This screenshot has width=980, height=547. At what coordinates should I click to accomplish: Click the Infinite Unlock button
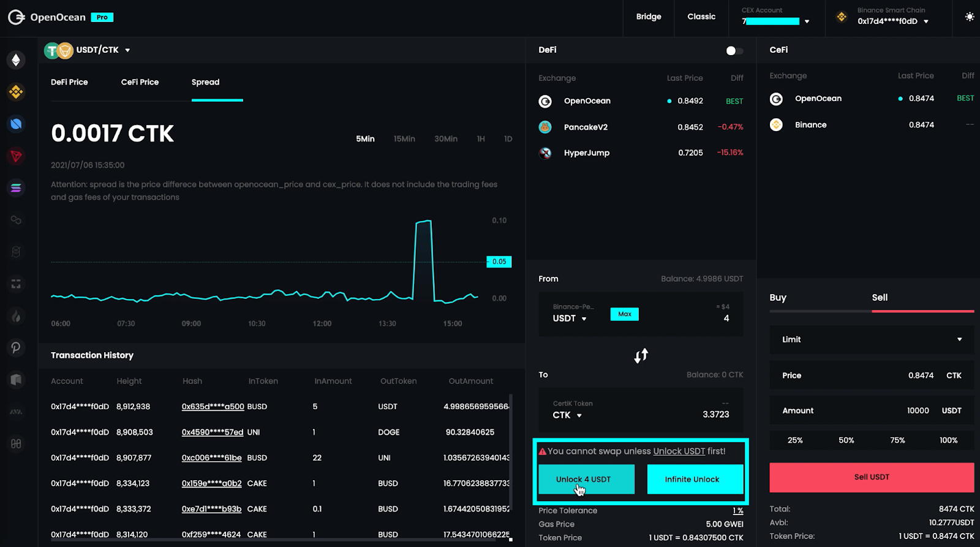pos(695,479)
